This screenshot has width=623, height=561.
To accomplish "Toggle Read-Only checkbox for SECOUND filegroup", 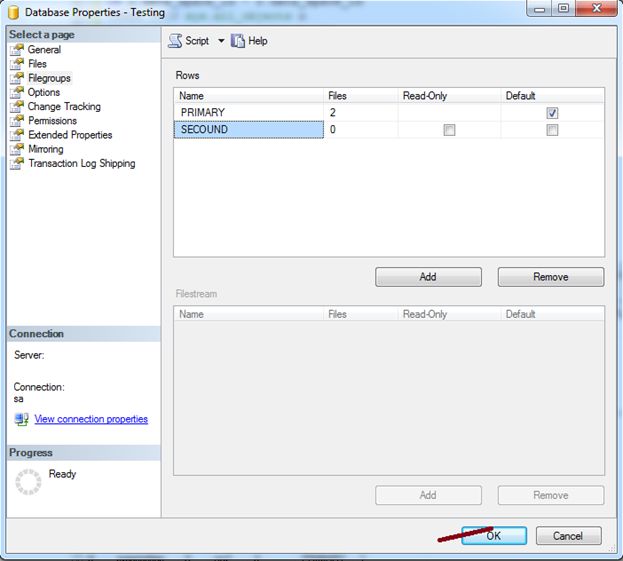I will click(x=449, y=130).
